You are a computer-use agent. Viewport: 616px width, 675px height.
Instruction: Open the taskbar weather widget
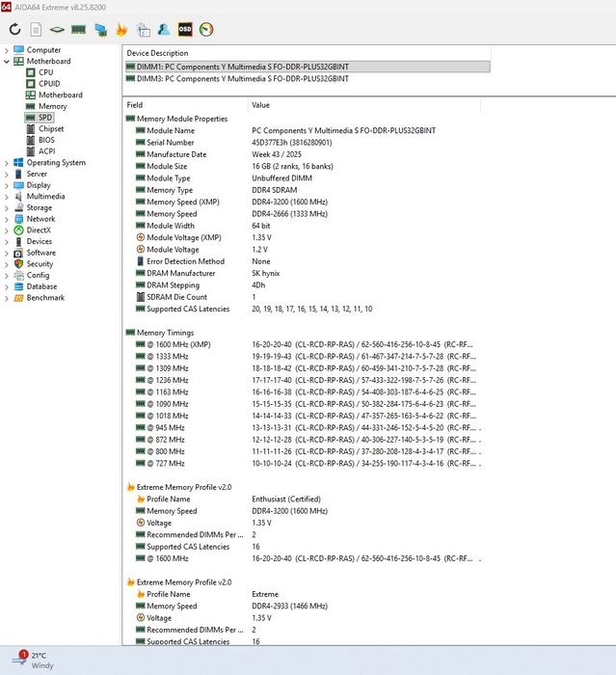point(33,661)
